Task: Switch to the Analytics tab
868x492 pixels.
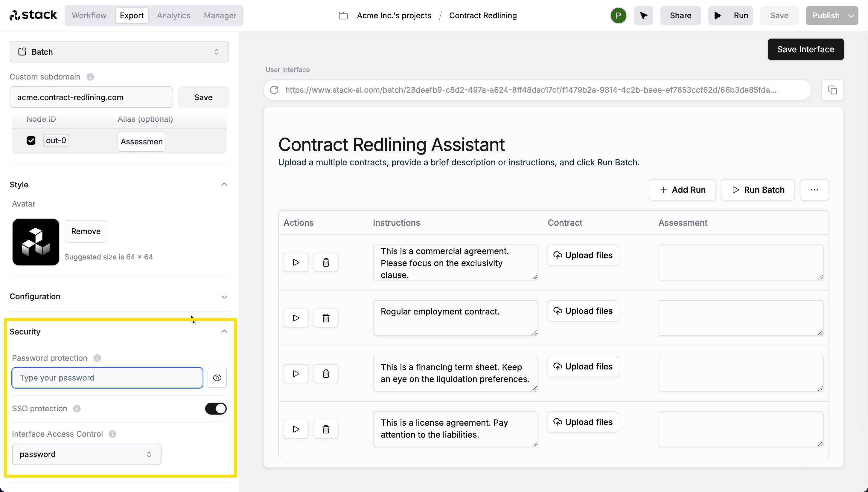Action: click(x=173, y=16)
